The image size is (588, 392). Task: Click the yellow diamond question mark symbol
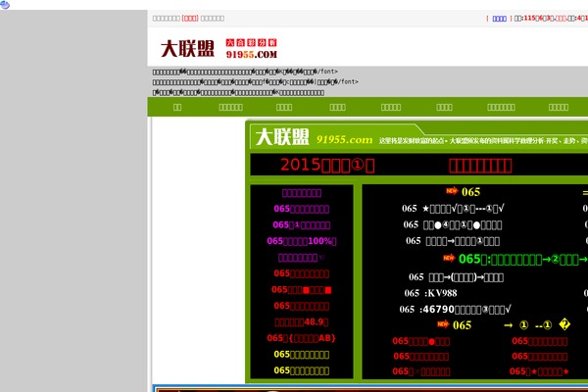(564, 324)
